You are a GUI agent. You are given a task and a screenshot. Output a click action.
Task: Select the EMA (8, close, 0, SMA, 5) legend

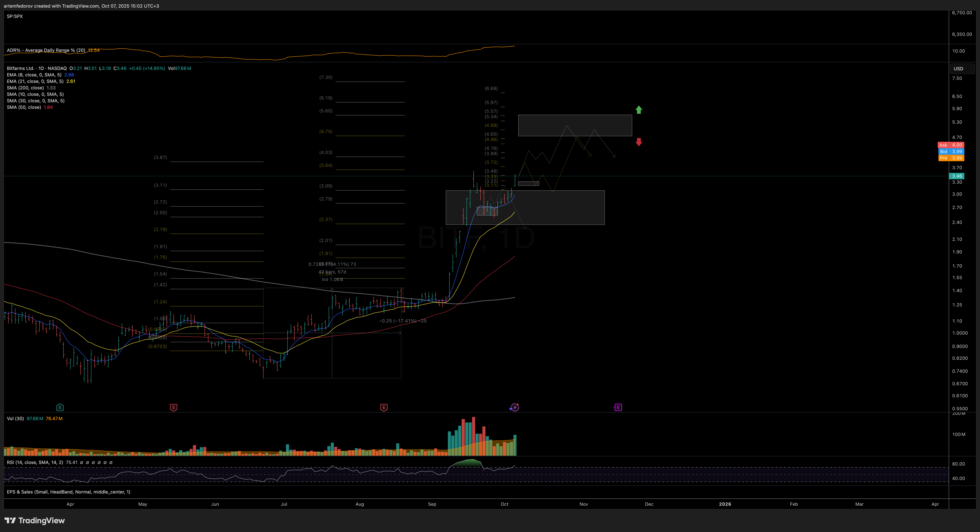pyautogui.click(x=34, y=75)
